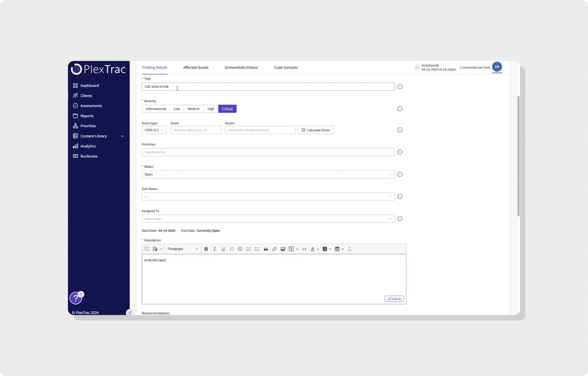The width and height of the screenshot is (588, 376).
Task: Click inside the Description text area
Action: click(274, 279)
